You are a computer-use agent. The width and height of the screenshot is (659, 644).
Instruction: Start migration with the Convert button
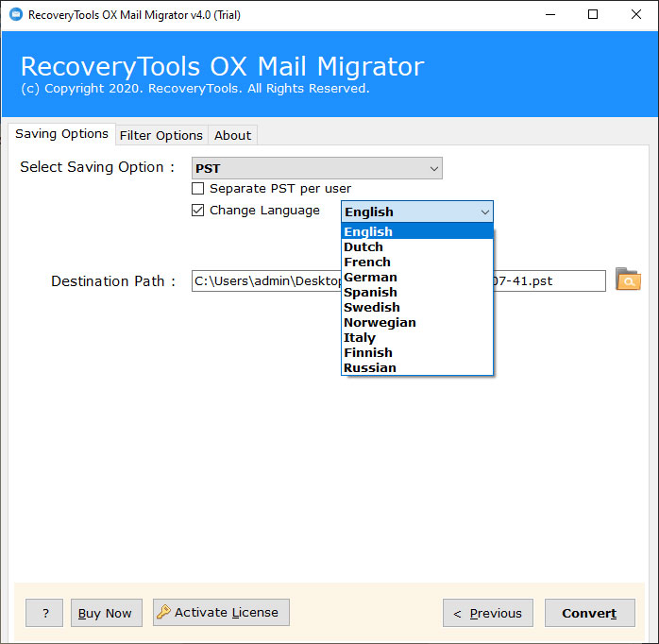pyautogui.click(x=590, y=613)
